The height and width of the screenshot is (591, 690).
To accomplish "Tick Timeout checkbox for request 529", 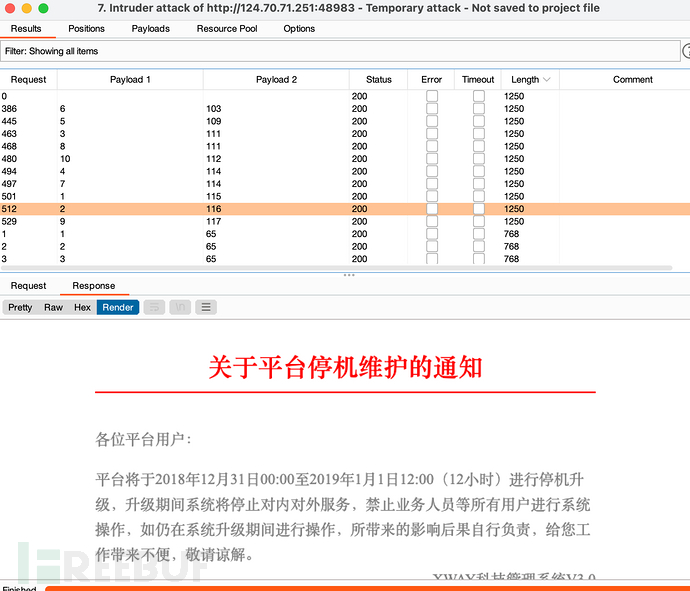I will [479, 221].
